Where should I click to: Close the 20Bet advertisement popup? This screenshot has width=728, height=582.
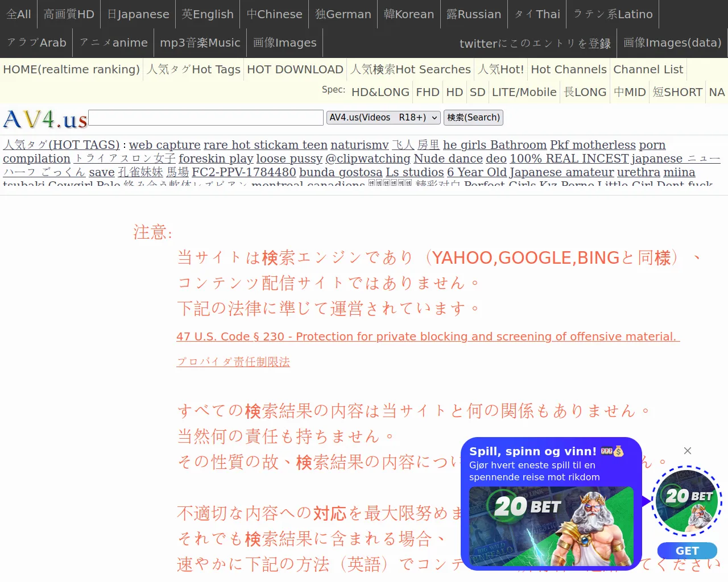click(688, 451)
